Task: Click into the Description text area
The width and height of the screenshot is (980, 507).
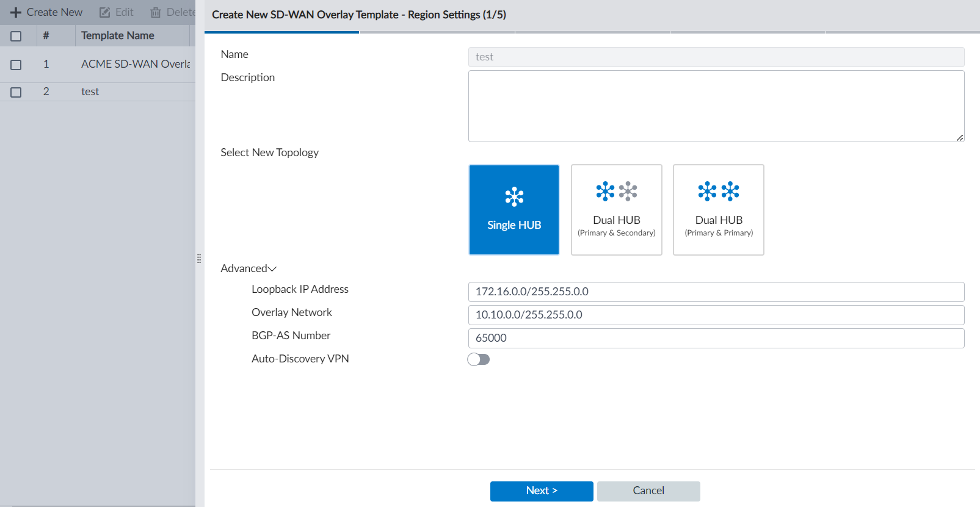Action: (716, 106)
